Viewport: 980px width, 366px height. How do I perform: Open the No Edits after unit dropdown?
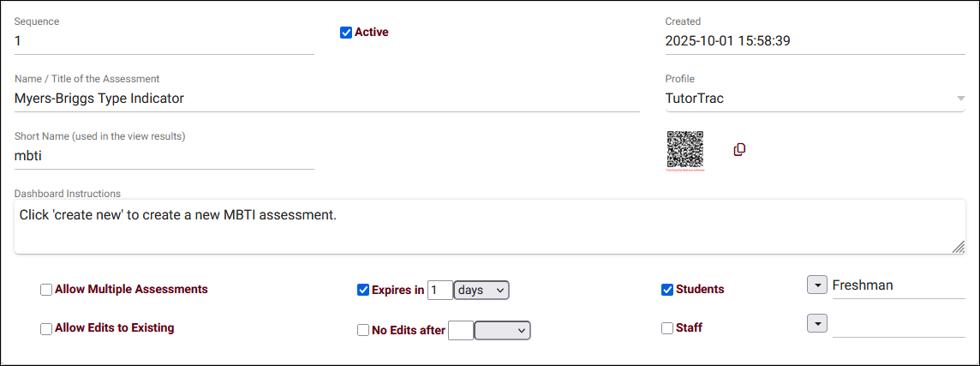click(x=503, y=330)
